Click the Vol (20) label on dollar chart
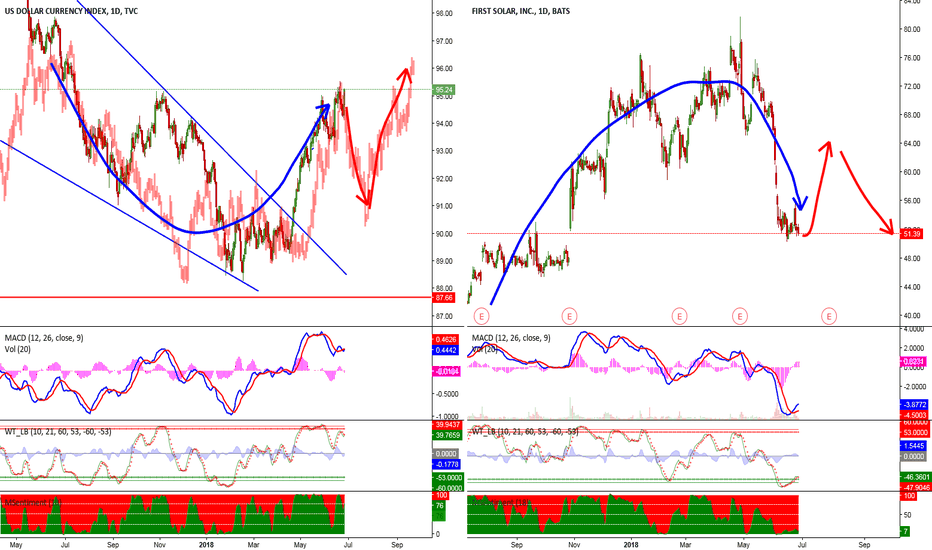932x550 pixels. tap(18, 349)
